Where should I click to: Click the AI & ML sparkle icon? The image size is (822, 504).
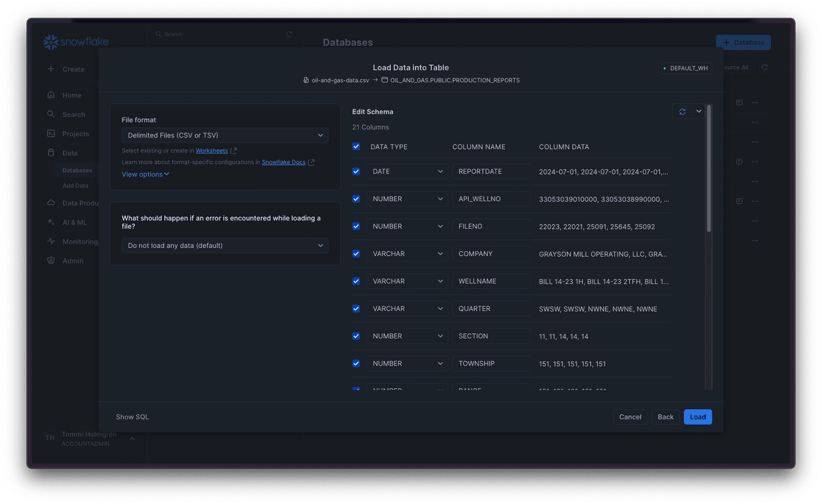tap(51, 222)
